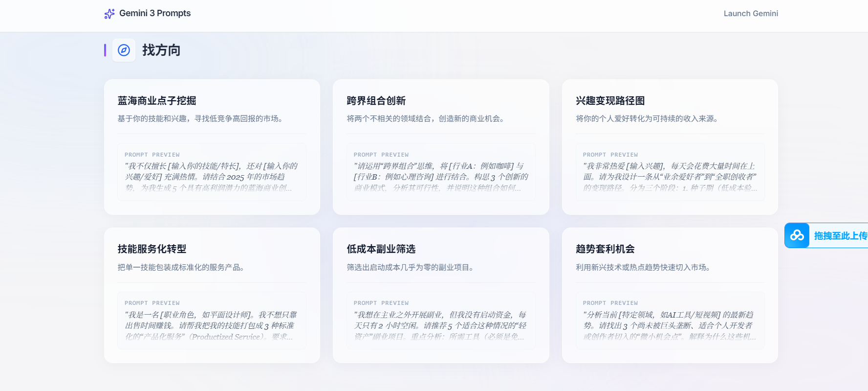Select the prompt preview in 跨界组合创新 card
868x391 pixels.
pyautogui.click(x=441, y=172)
